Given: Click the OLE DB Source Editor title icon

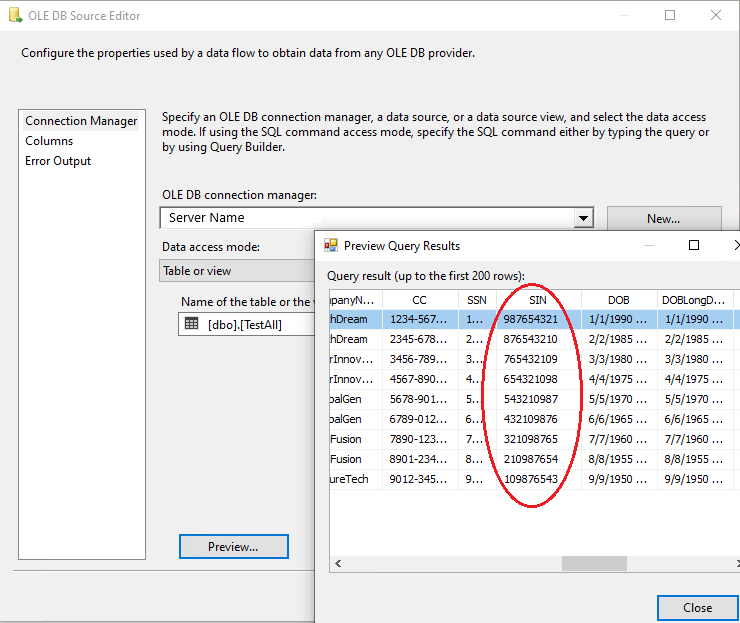Looking at the screenshot, I should (14, 16).
